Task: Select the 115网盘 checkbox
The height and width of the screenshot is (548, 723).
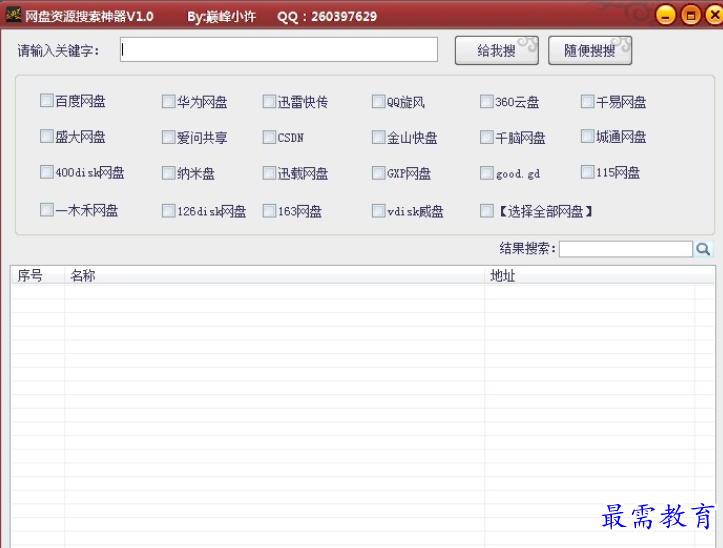Action: click(587, 172)
